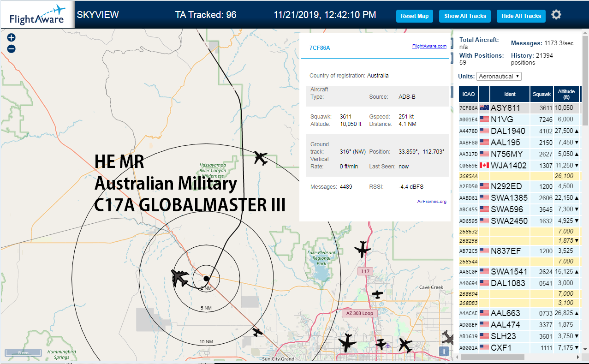Viewport: 589px width, 364px height.
Task: Click the Hide All Tracks button
Action: 521,16
